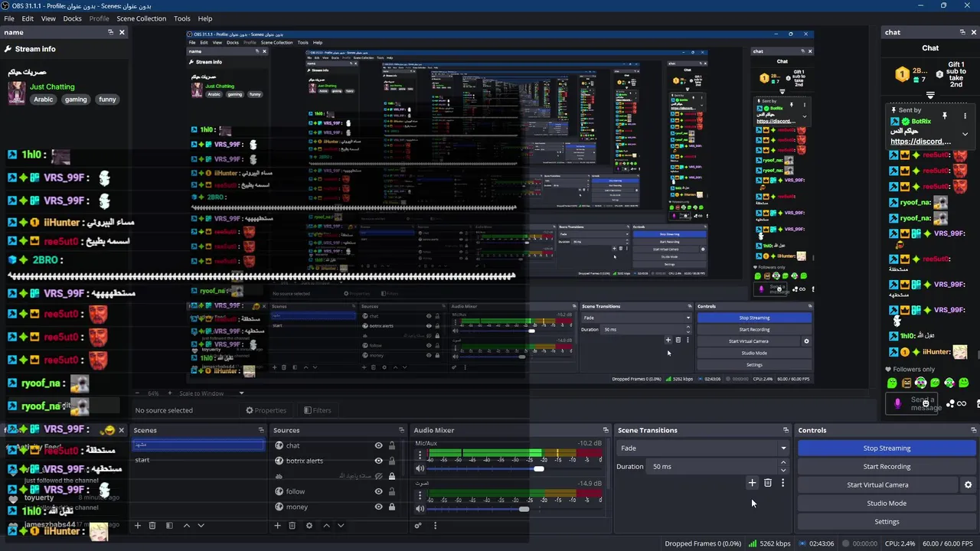This screenshot has height=551, width=980.
Task: Click Start Virtual Camera button
Action: pos(877,485)
